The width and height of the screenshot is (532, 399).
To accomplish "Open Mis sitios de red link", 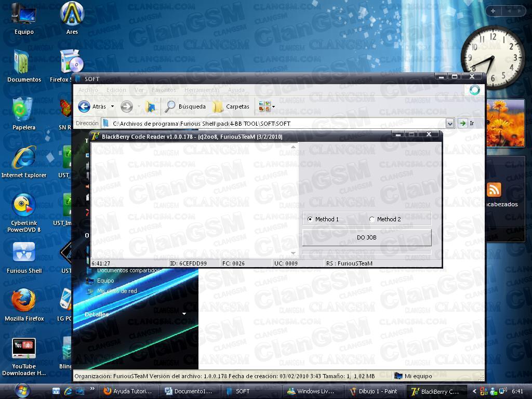I will pos(117,291).
